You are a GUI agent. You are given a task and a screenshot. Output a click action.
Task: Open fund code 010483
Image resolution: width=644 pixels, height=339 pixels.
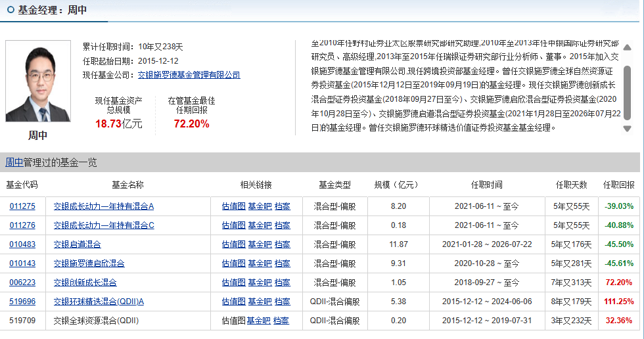click(x=22, y=244)
